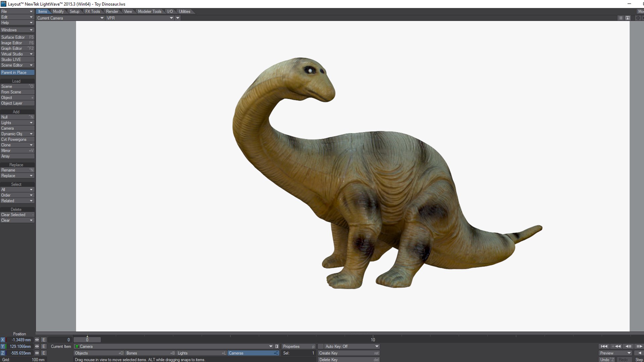Switch to Bones selection mode
The width and height of the screenshot is (644, 362).
pos(151,353)
